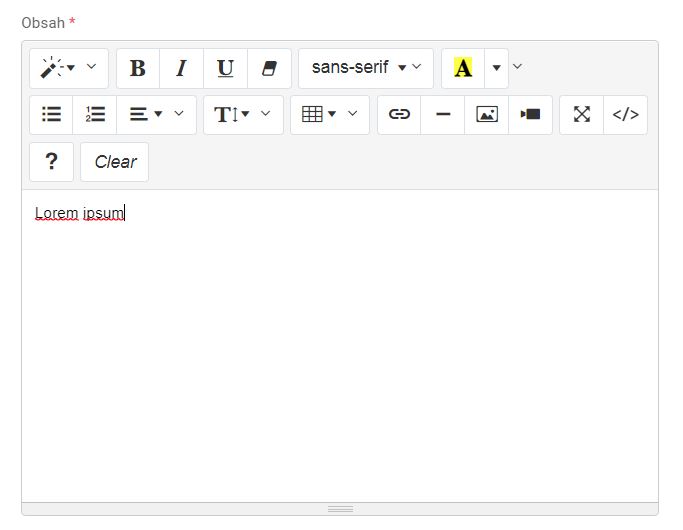Insert a hyperlink with the link icon

pos(399,115)
